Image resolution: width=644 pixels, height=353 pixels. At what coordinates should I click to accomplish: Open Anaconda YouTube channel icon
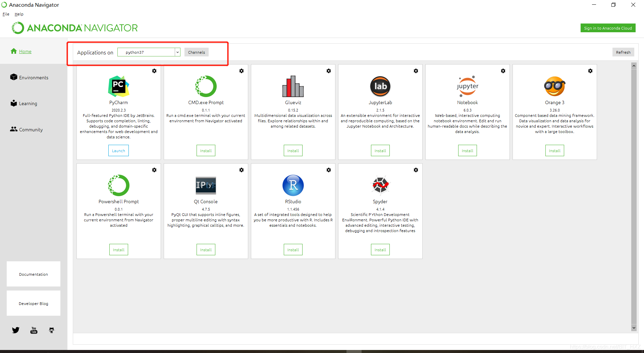(34, 330)
